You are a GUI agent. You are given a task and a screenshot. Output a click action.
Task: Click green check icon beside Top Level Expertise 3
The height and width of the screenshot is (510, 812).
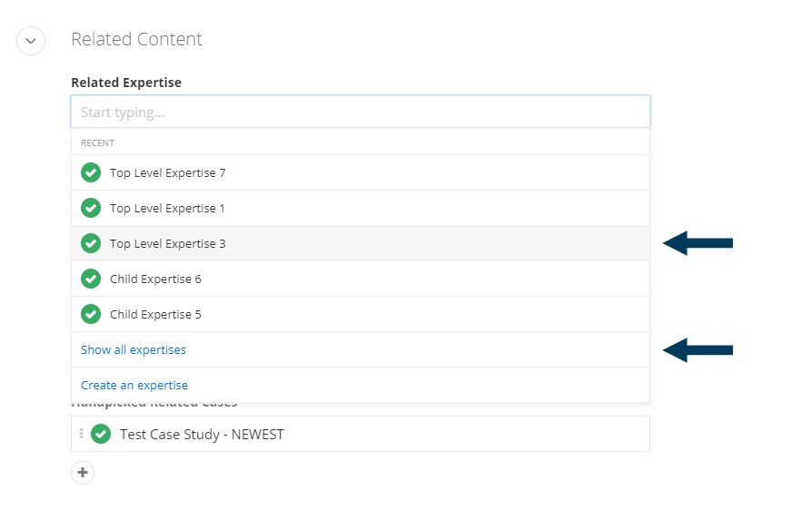click(x=91, y=243)
